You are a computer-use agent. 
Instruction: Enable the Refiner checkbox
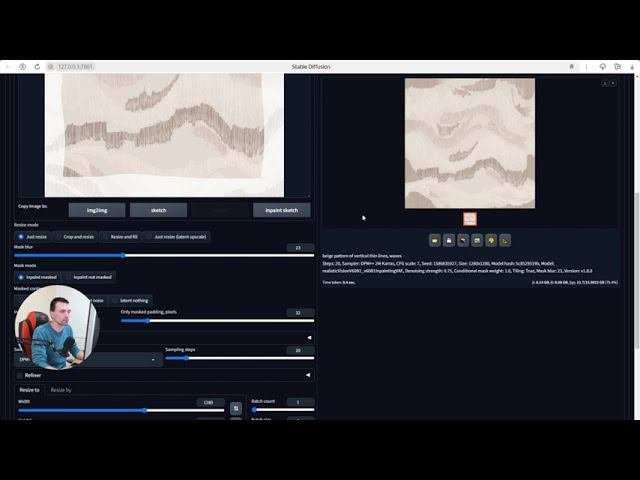(20, 375)
